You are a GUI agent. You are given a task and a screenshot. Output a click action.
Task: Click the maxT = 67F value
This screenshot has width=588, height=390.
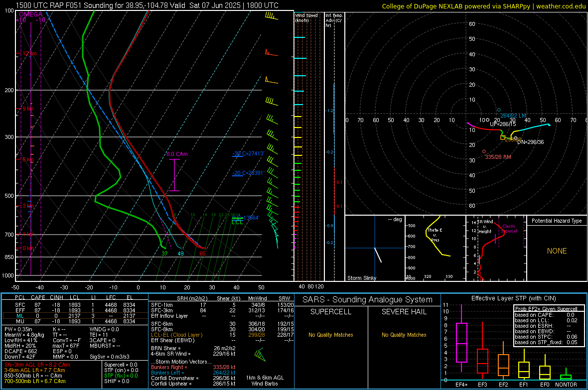[x=66, y=346]
